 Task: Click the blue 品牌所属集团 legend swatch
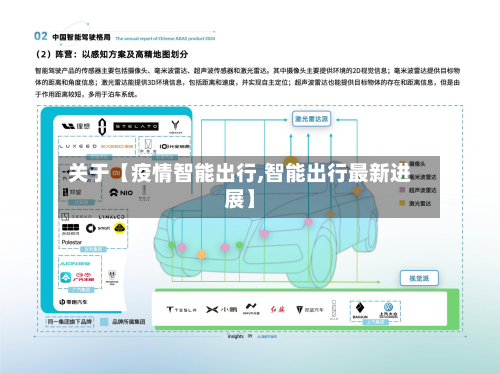(x=104, y=322)
